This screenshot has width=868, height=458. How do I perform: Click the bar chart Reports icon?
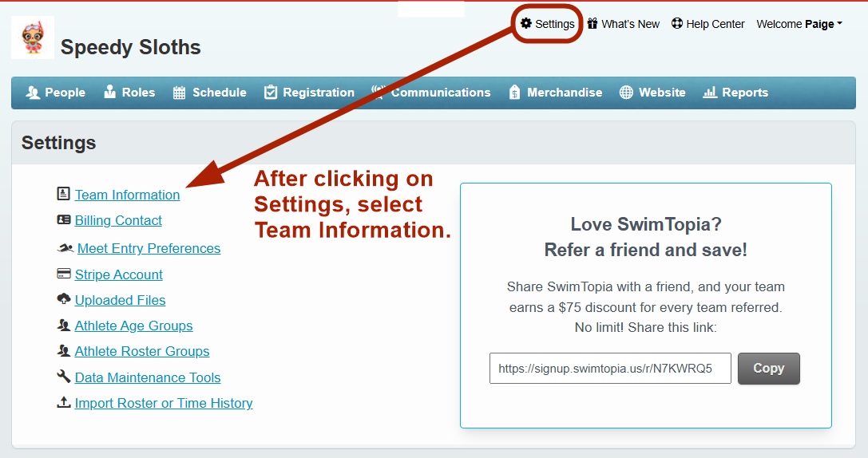pyautogui.click(x=710, y=93)
